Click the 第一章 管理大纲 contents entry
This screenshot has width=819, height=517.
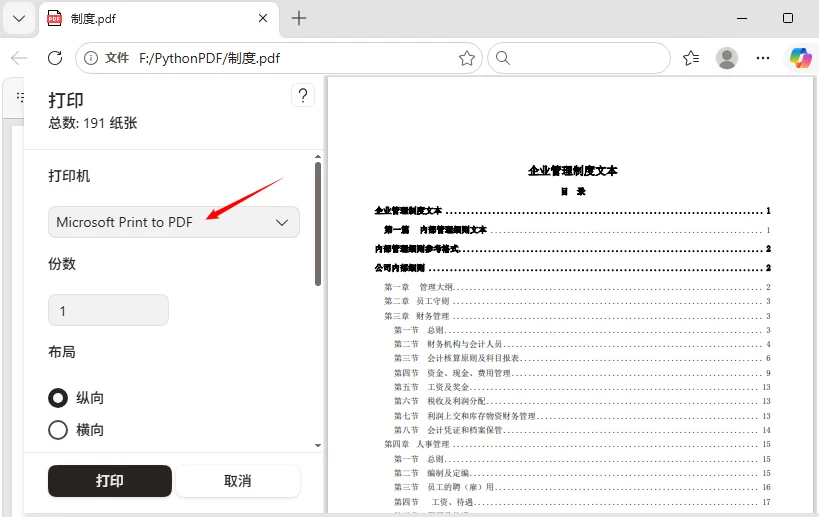point(577,287)
